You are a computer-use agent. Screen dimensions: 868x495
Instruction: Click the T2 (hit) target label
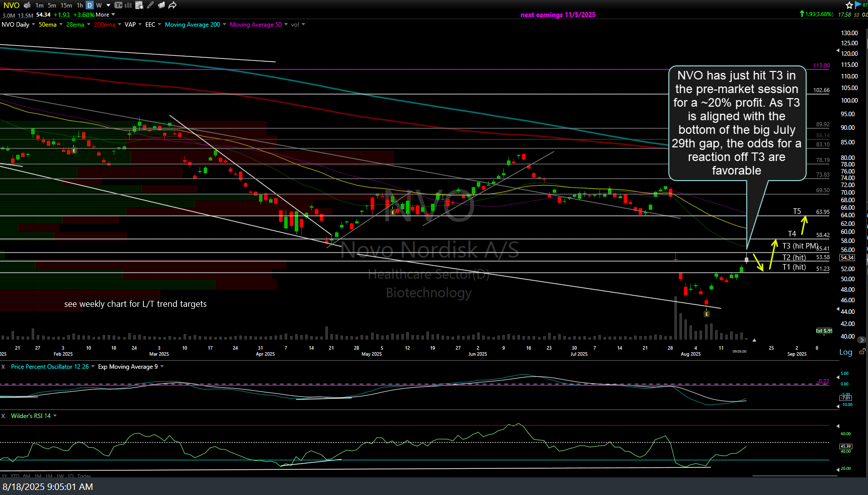[794, 258]
